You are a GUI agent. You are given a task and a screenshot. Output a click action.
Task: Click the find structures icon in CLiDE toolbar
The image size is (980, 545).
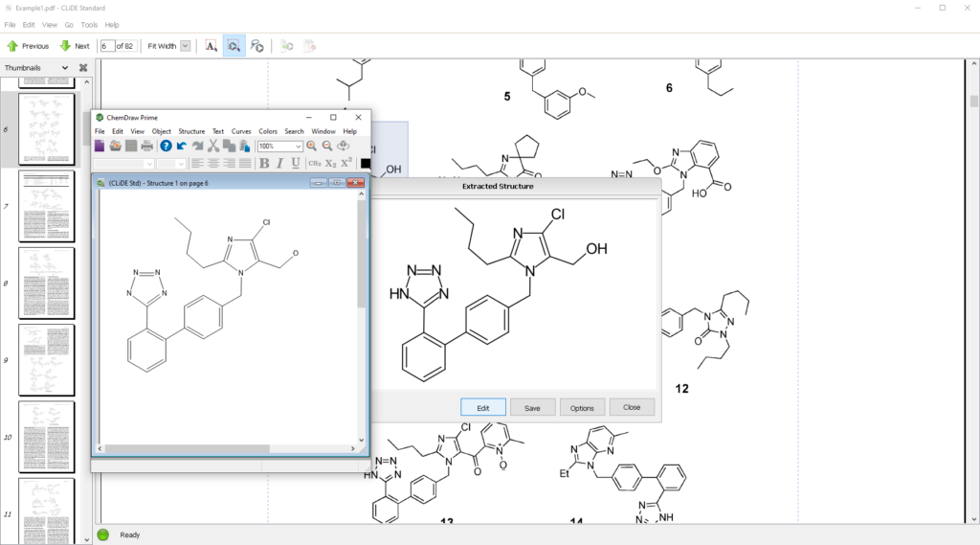coord(256,46)
